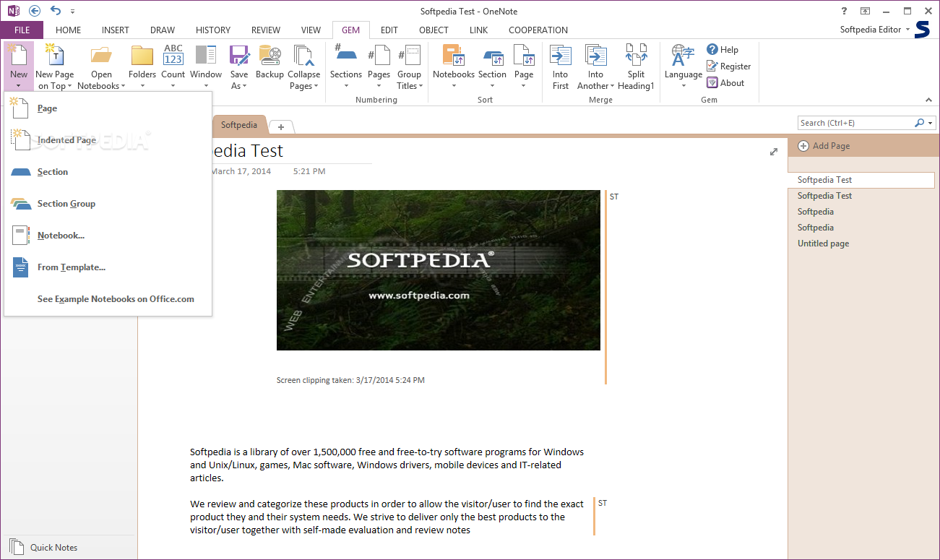Click the Backup icon
Screen dimensions: 940x560
270,56
